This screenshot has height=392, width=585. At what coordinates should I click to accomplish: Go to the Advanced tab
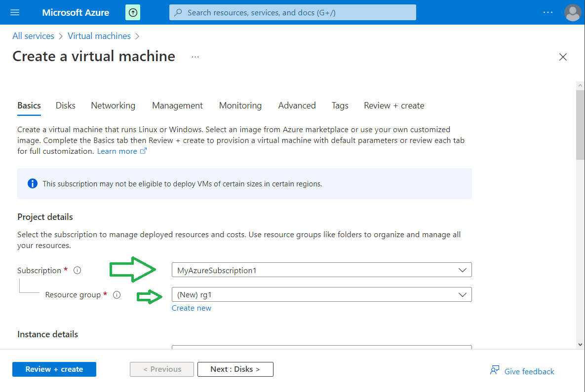[297, 106]
